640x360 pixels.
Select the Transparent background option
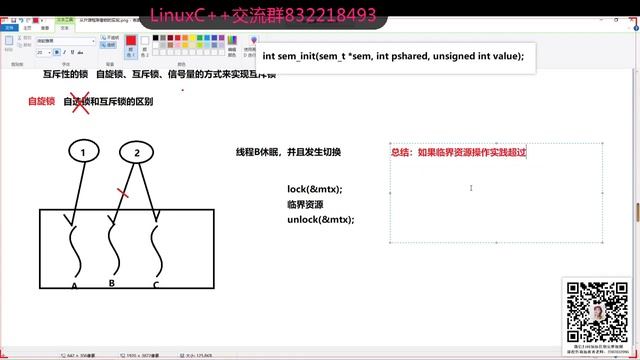pyautogui.click(x=108, y=45)
